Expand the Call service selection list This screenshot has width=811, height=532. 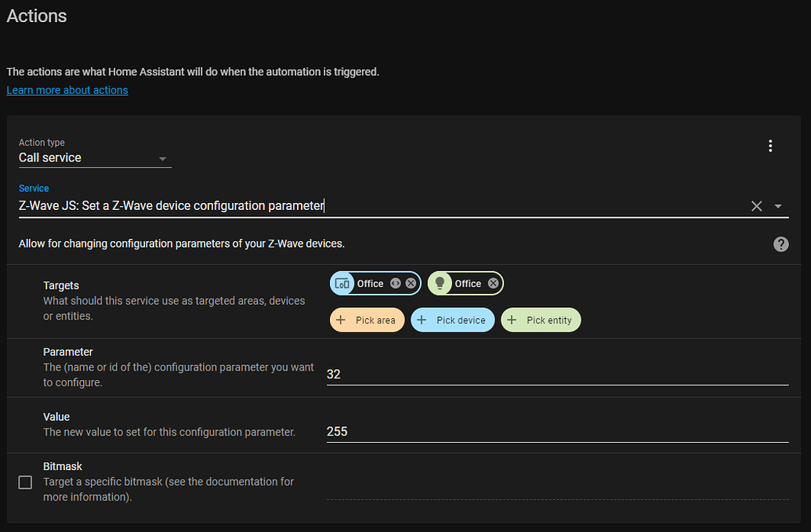pos(162,157)
